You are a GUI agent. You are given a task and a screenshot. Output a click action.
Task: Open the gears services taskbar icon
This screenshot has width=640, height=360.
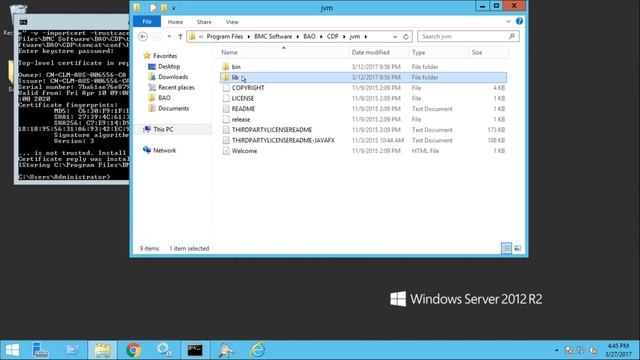(x=164, y=350)
